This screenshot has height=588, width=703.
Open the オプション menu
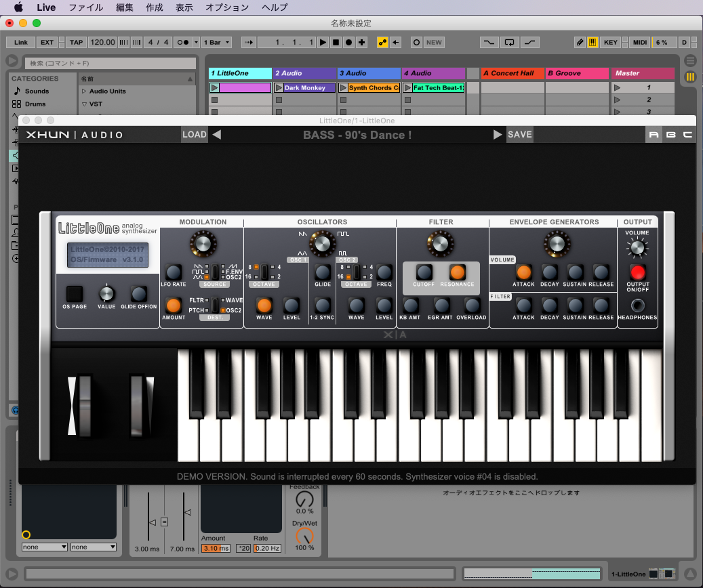227,7
